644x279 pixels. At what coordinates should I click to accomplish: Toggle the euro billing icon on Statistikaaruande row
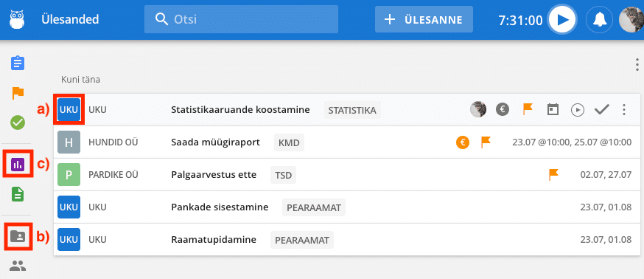pos(502,109)
